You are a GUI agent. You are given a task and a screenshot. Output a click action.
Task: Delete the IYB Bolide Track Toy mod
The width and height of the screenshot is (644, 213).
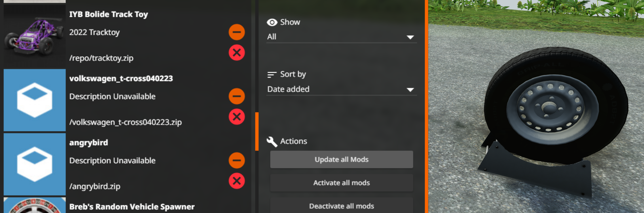[237, 53]
